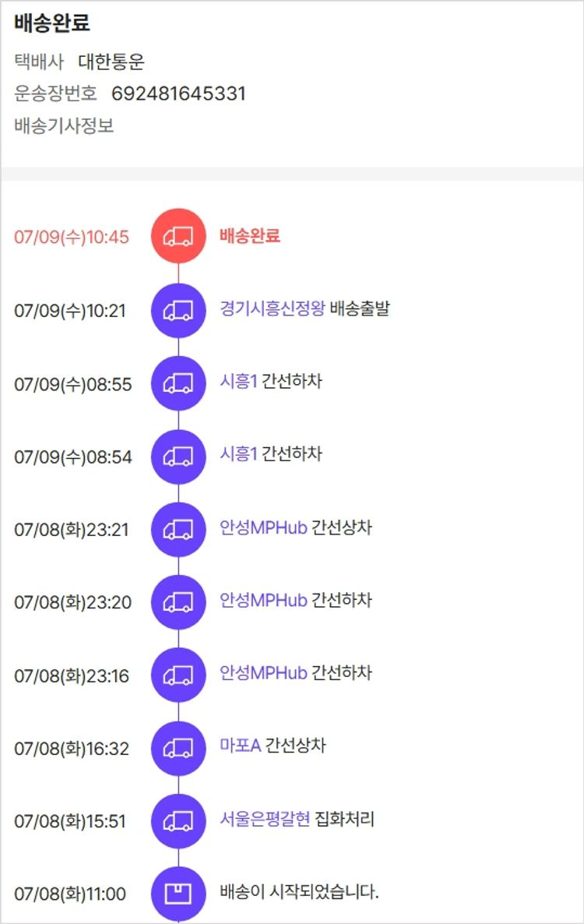
Task: Click truck icon for 경기시흥신정왕 배송출발
Action: (x=178, y=310)
